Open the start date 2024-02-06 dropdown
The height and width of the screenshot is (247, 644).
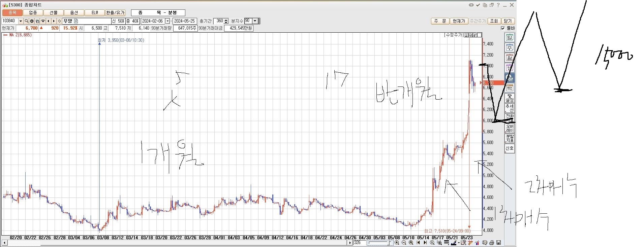pyautogui.click(x=167, y=21)
